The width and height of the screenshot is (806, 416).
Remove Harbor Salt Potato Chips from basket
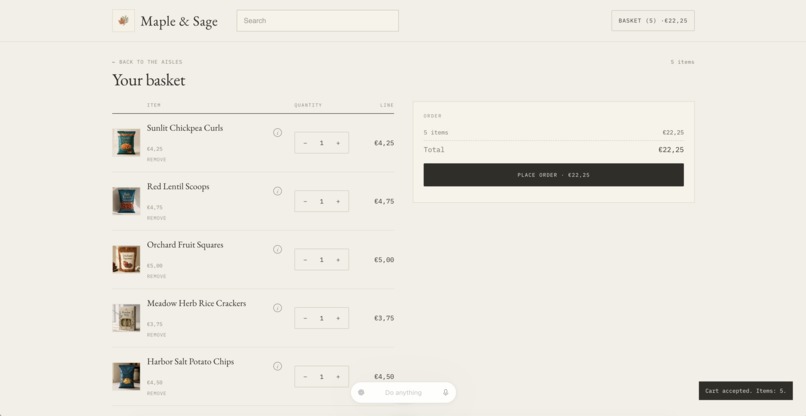[x=156, y=393]
